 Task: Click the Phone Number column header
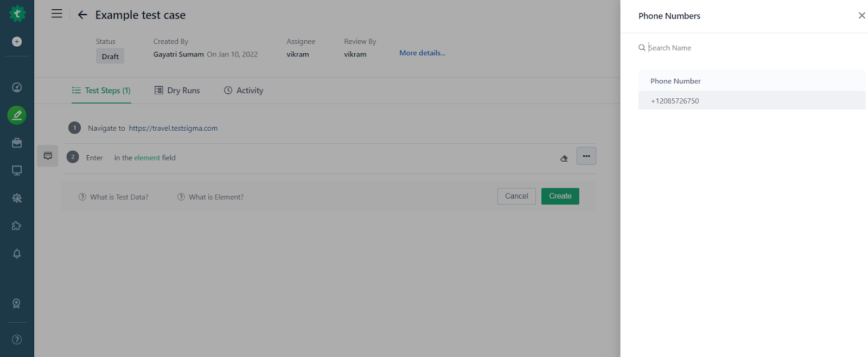click(x=675, y=81)
